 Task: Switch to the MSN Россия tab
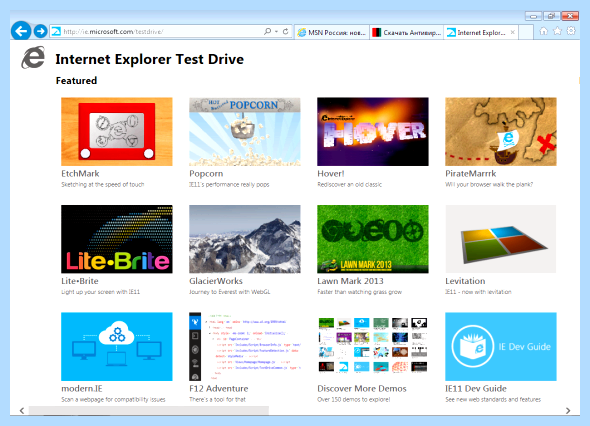[331, 32]
